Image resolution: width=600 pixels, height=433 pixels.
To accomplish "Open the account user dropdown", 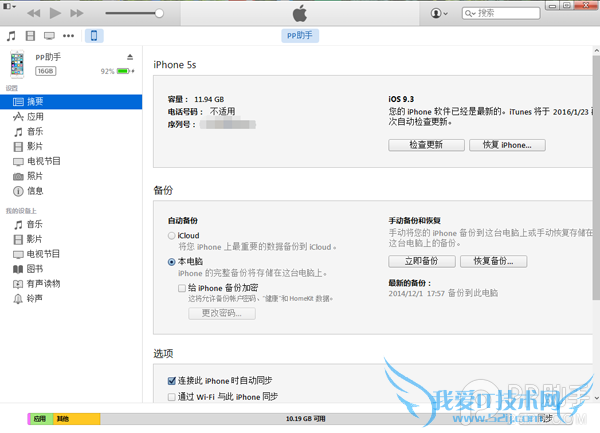I will click(x=439, y=13).
